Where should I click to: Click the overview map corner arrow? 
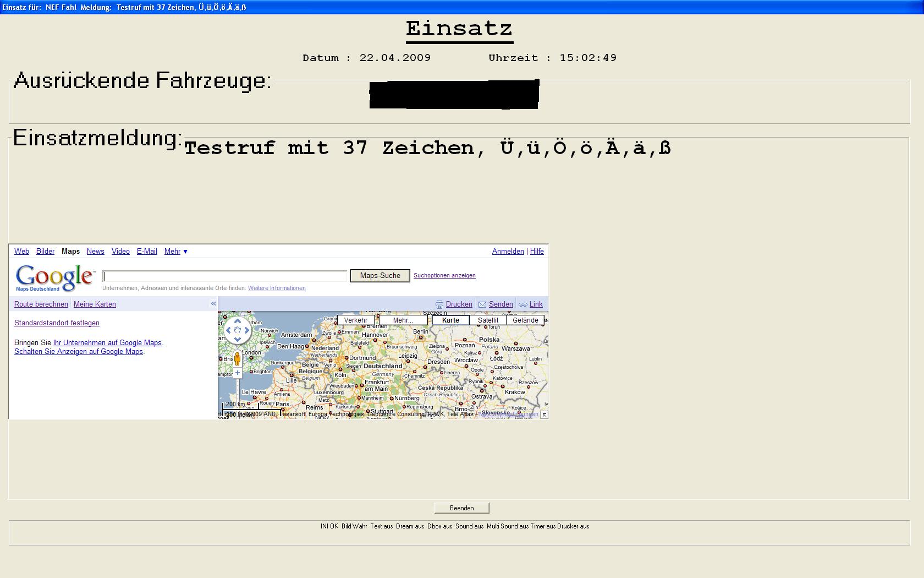pos(544,415)
